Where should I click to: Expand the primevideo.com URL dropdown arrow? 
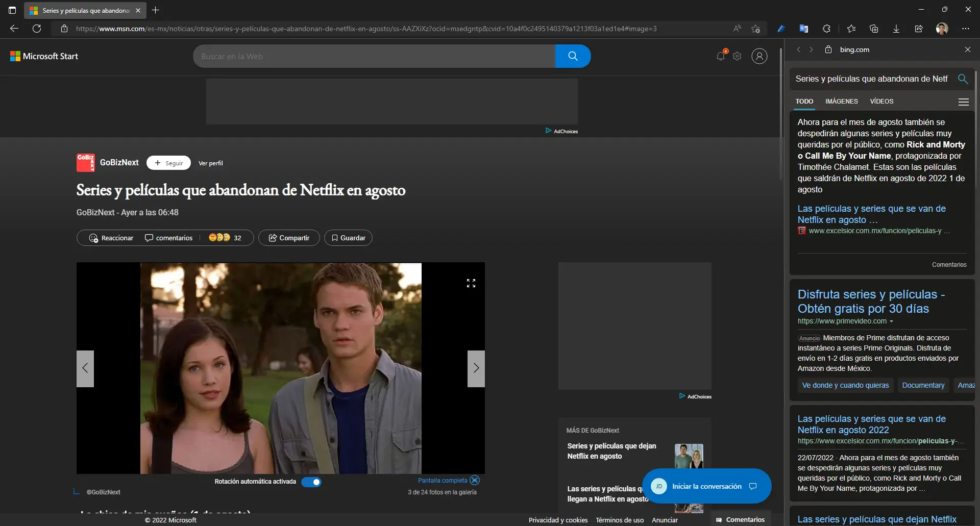tap(891, 321)
